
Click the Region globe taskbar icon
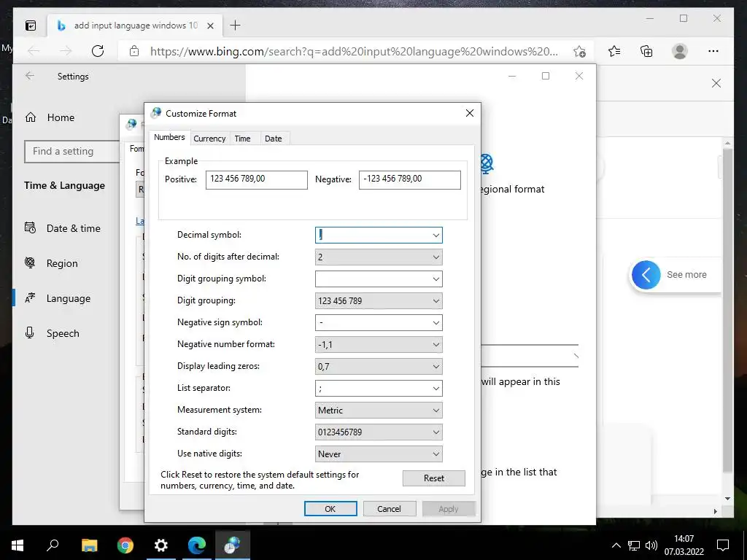point(233,545)
